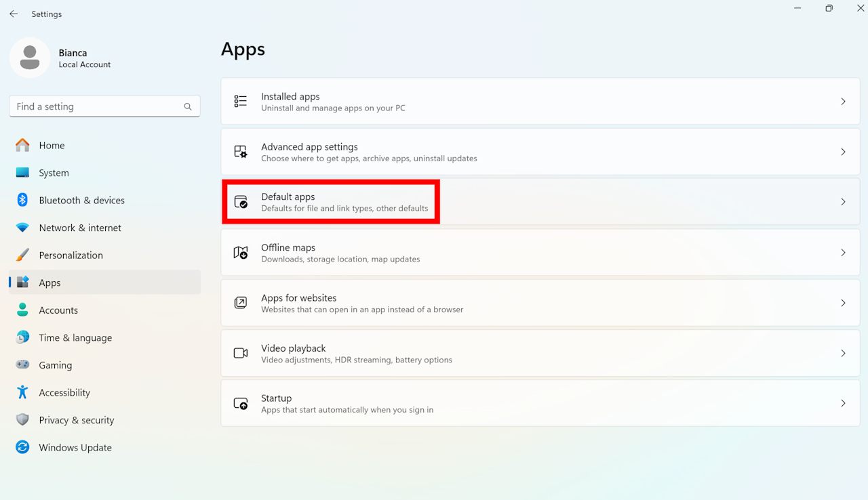Click the search magnifier icon
This screenshot has width=868, height=500.
[188, 107]
